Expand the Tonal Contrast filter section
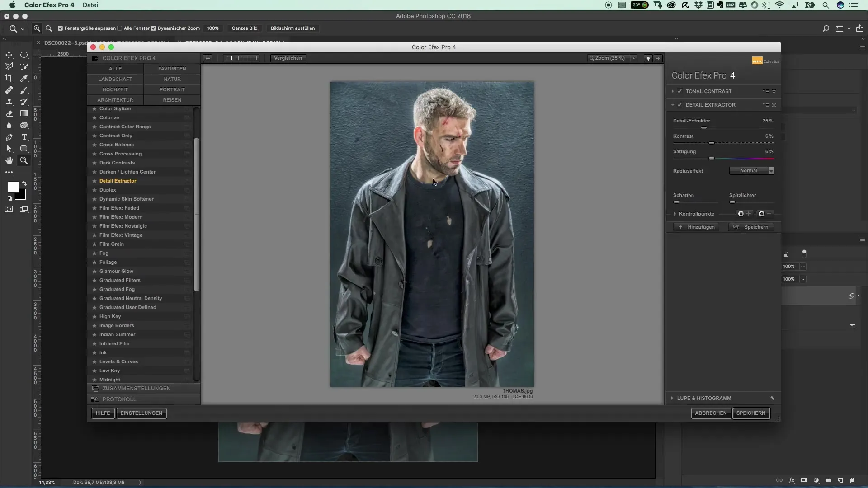The image size is (868, 488). pyautogui.click(x=673, y=91)
